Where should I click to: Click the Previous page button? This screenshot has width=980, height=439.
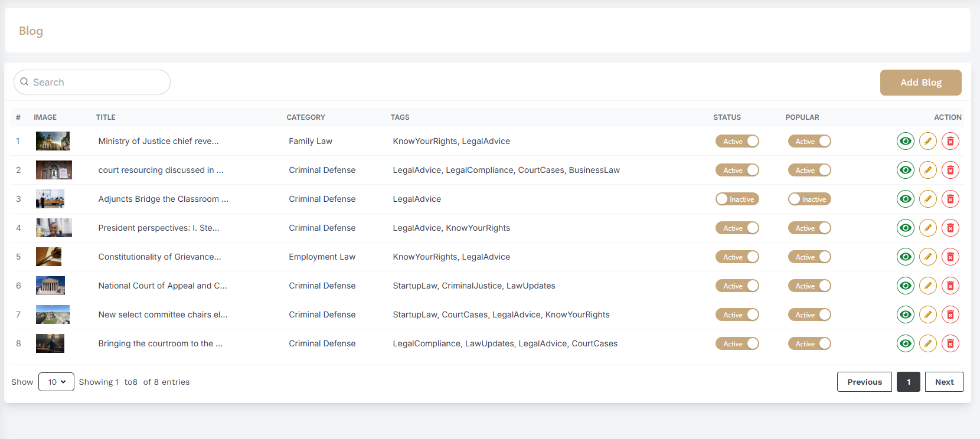864,382
